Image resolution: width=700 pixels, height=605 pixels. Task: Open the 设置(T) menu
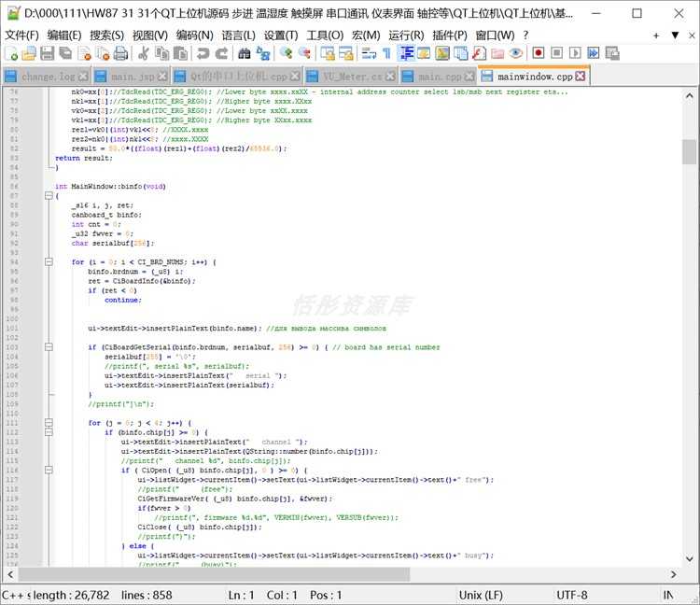pos(281,35)
